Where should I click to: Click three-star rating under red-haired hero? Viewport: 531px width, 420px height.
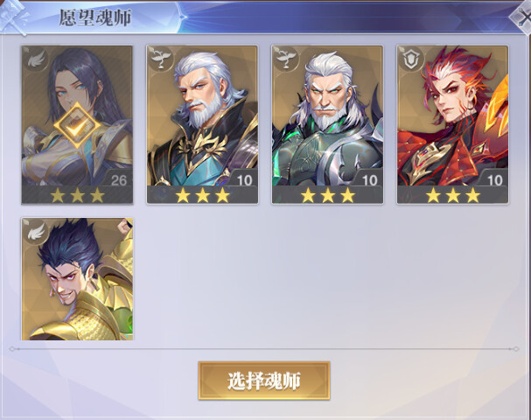tap(453, 195)
